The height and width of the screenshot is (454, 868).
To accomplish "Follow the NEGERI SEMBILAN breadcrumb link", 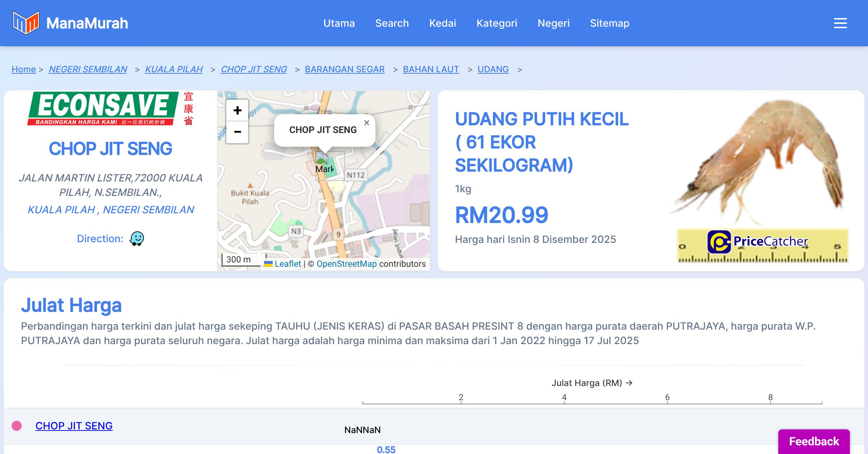I will pyautogui.click(x=88, y=69).
